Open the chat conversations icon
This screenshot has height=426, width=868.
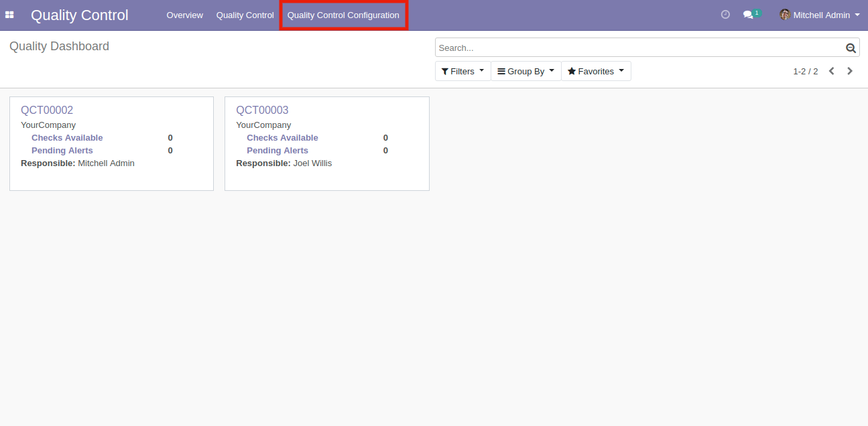(749, 15)
